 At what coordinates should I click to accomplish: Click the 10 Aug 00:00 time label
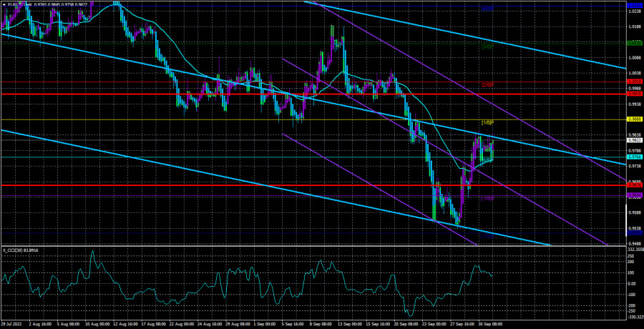click(96, 325)
